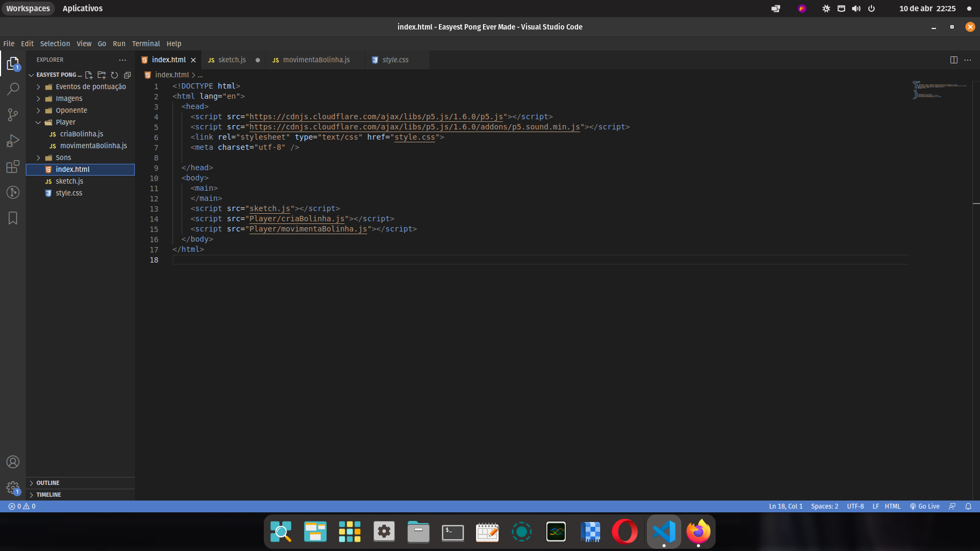
Task: Open the Edit menu
Action: coord(27,44)
